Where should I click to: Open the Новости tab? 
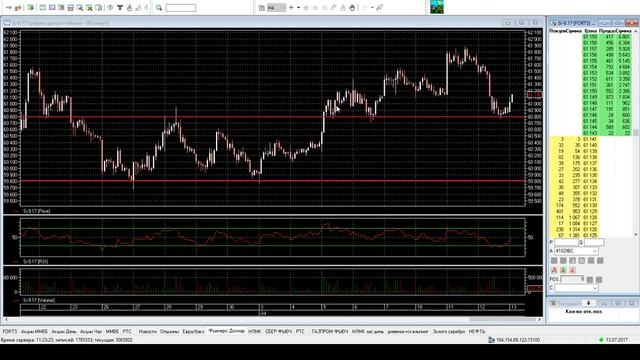[147, 331]
